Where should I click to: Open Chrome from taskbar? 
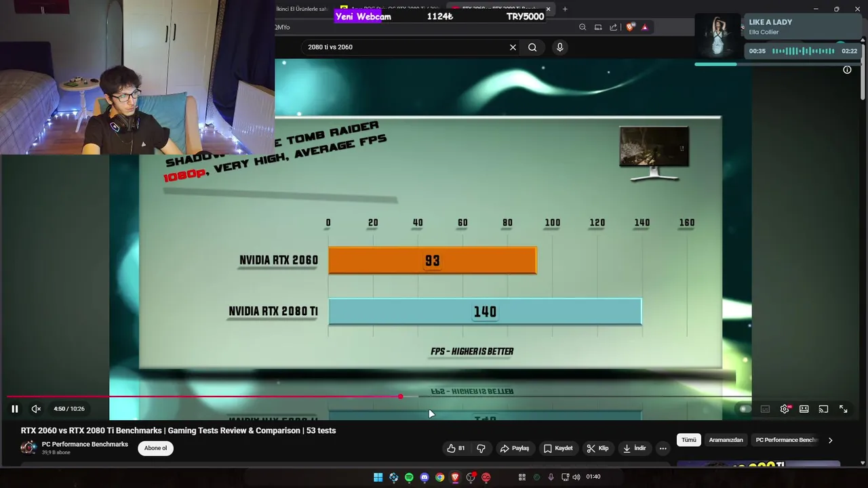pos(440,477)
